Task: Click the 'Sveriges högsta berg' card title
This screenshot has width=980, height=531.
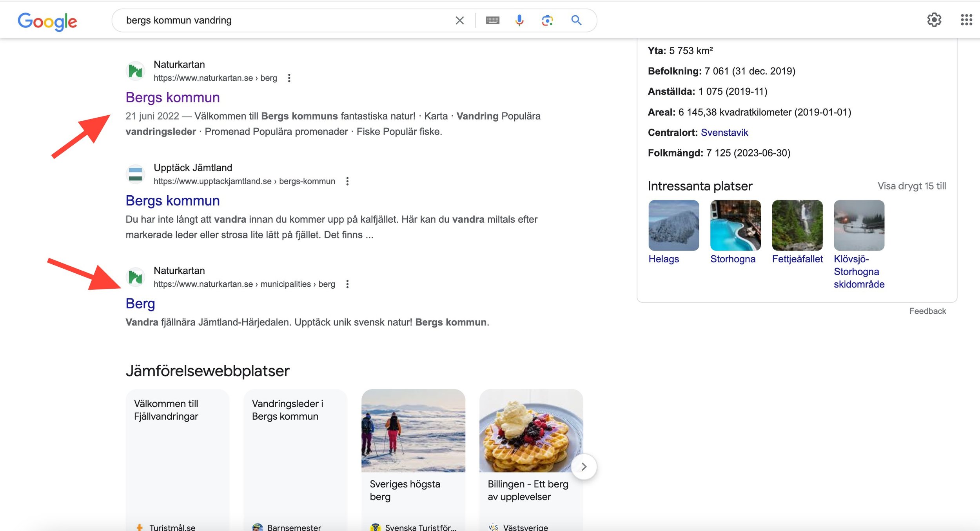Action: [405, 490]
